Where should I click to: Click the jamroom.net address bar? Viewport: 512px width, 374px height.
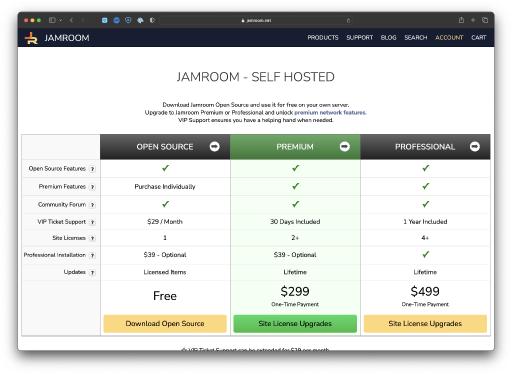click(x=256, y=20)
